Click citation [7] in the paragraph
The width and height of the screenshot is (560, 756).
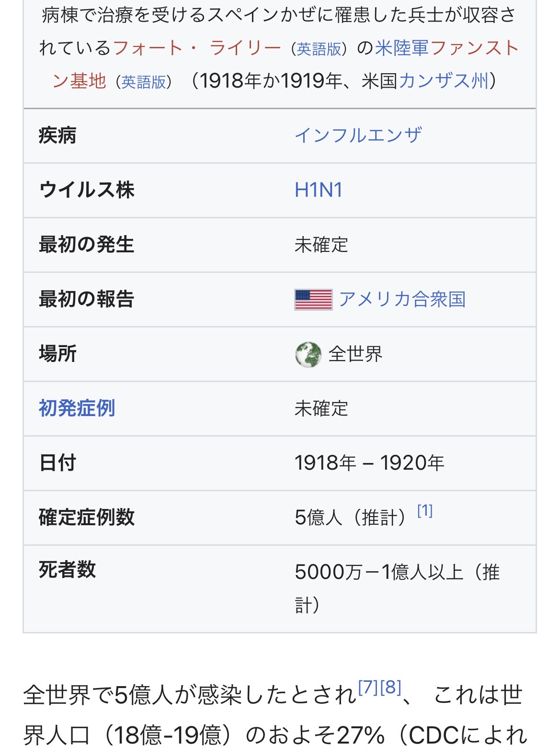pos(369,688)
